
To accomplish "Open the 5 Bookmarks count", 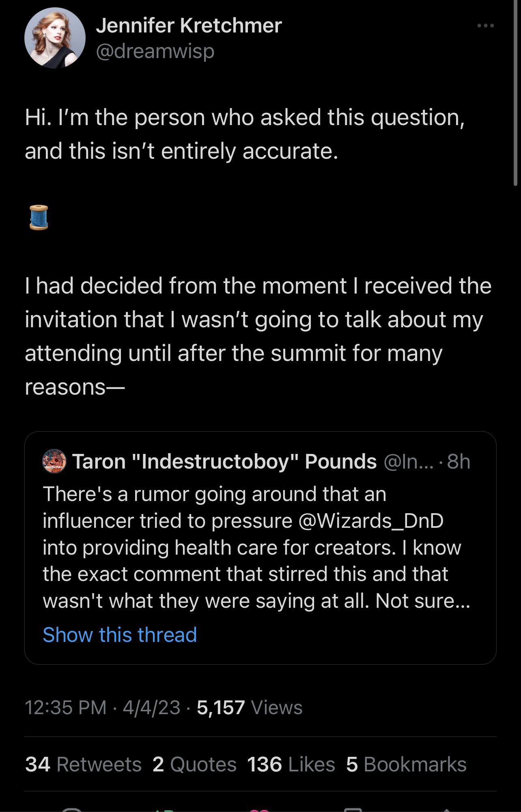I will 406,764.
